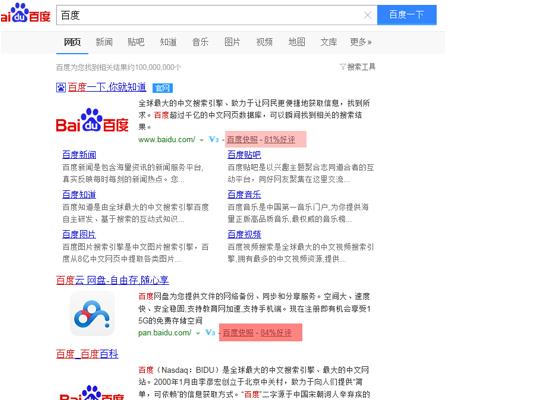Go to the 图片 tab

point(232,42)
